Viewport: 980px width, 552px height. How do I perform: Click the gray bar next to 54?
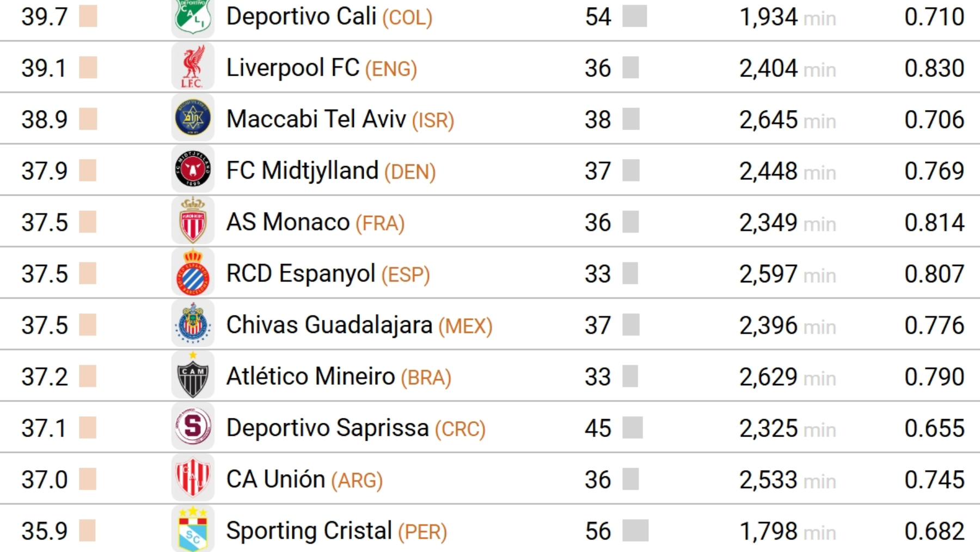click(x=634, y=16)
